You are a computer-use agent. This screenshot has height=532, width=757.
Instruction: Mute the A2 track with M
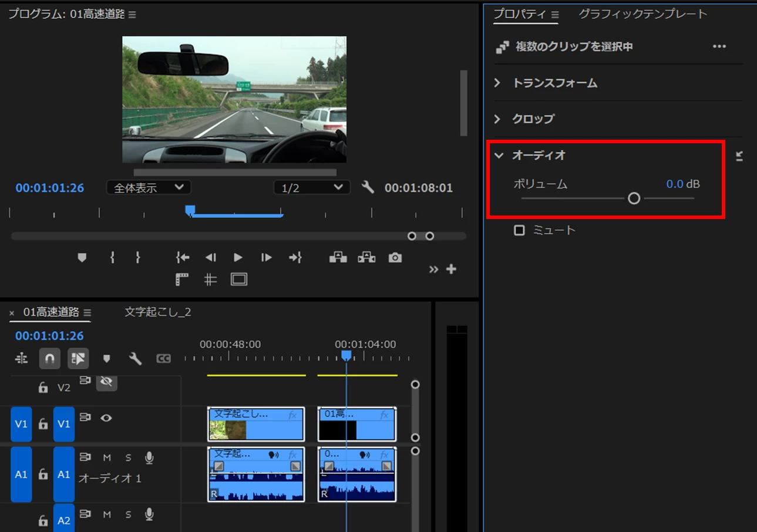107,514
